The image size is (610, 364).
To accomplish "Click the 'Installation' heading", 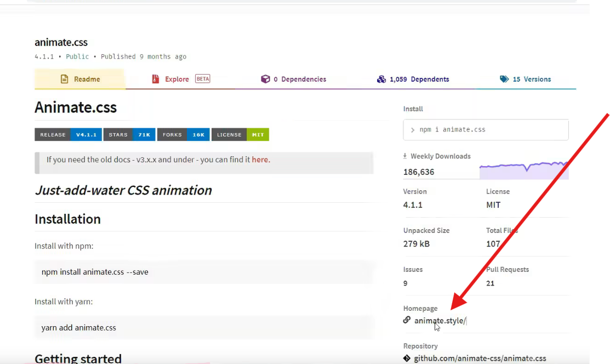I will pyautogui.click(x=68, y=219).
